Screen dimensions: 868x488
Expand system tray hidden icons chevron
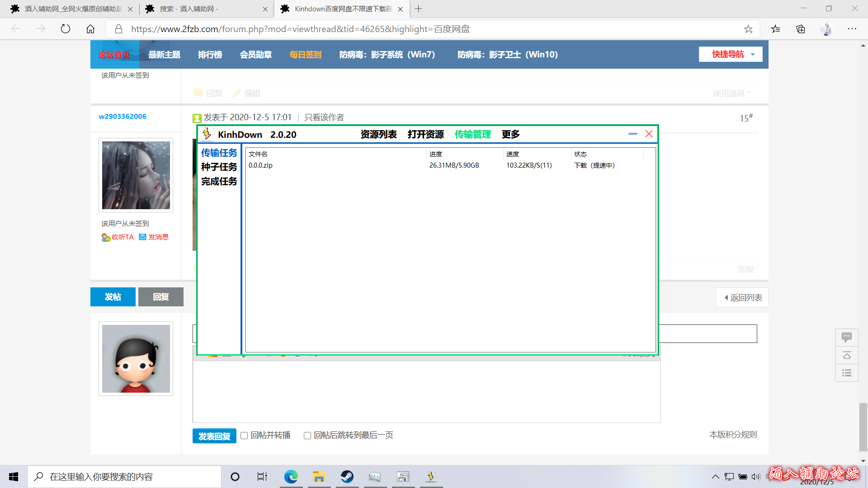pyautogui.click(x=715, y=476)
